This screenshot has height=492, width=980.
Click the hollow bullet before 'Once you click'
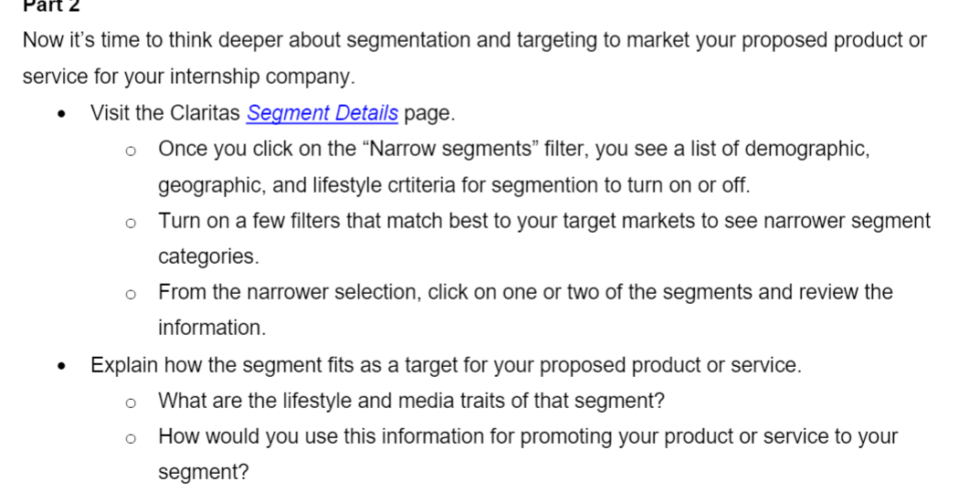pyautogui.click(x=130, y=151)
